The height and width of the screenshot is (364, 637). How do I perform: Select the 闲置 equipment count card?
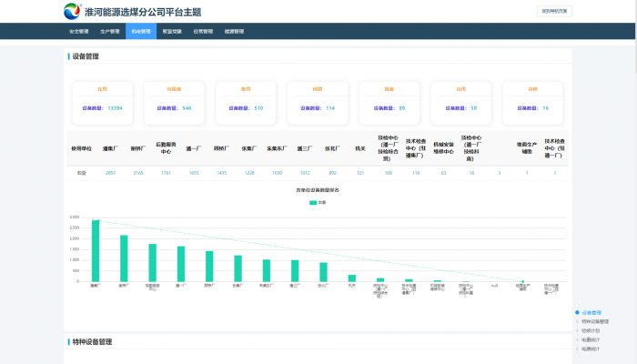pos(318,100)
